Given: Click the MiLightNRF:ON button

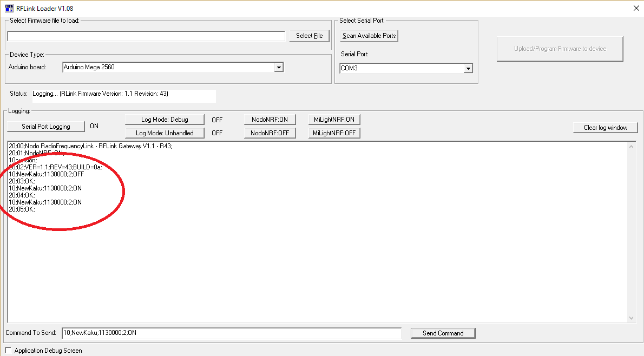Looking at the screenshot, I should [334, 120].
